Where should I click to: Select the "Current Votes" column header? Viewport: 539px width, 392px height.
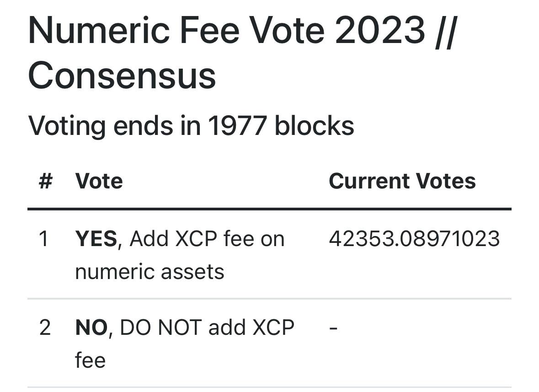pos(402,181)
